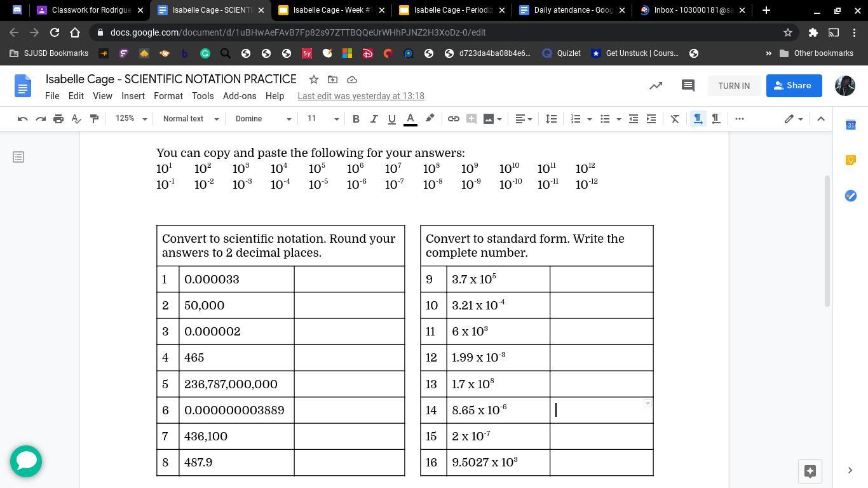The height and width of the screenshot is (488, 868).
Task: Switch to the Daily atendance tab
Action: 572,10
